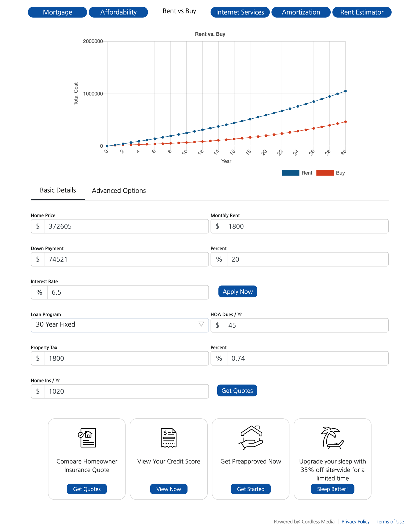This screenshot has height=530, width=420.
Task: Click the Sleep Better! button
Action: (x=332, y=489)
